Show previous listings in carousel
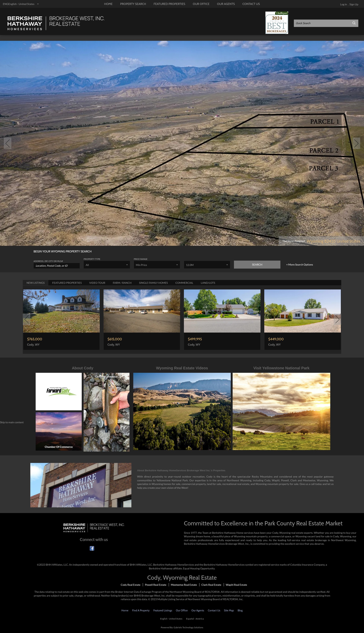 tap(27, 319)
